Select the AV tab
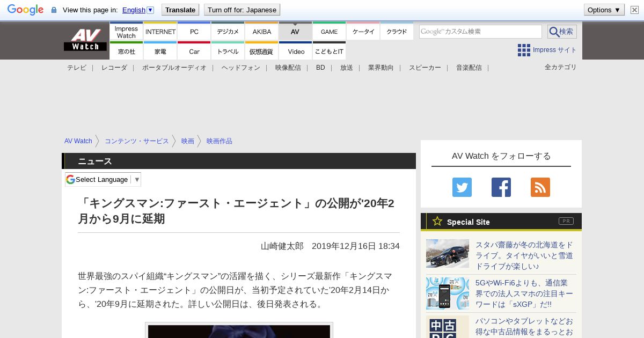Image resolution: width=644 pixels, height=338 pixels. coord(295,32)
